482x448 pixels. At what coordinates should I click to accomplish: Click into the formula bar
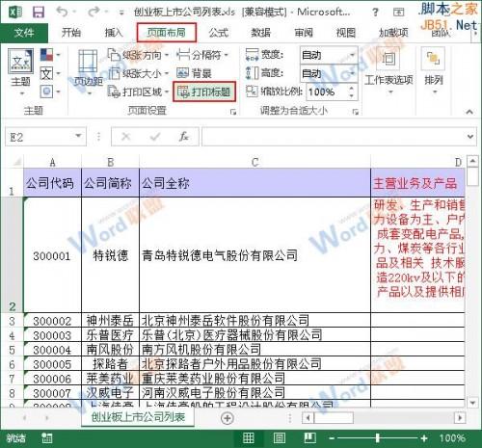point(334,137)
